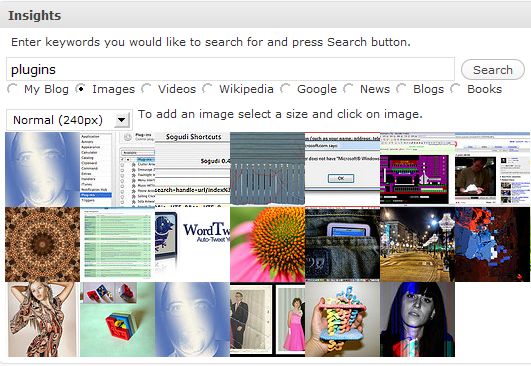Add the orange coneflower close-up image
Image resolution: width=531 pixels, height=366 pixels.
[268, 244]
